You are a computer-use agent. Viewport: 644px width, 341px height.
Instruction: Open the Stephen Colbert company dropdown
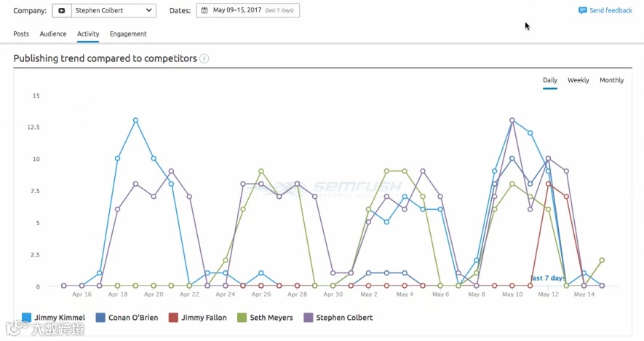(x=114, y=11)
